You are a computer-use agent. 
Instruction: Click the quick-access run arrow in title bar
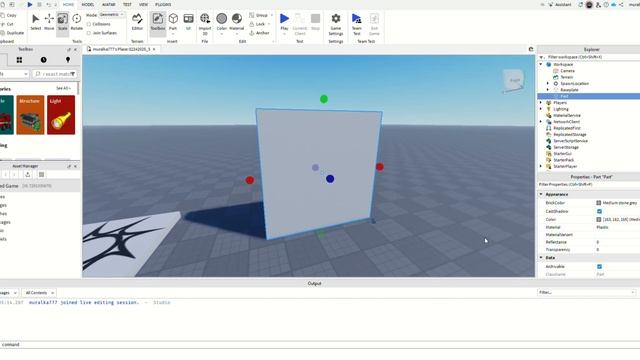point(29,4)
